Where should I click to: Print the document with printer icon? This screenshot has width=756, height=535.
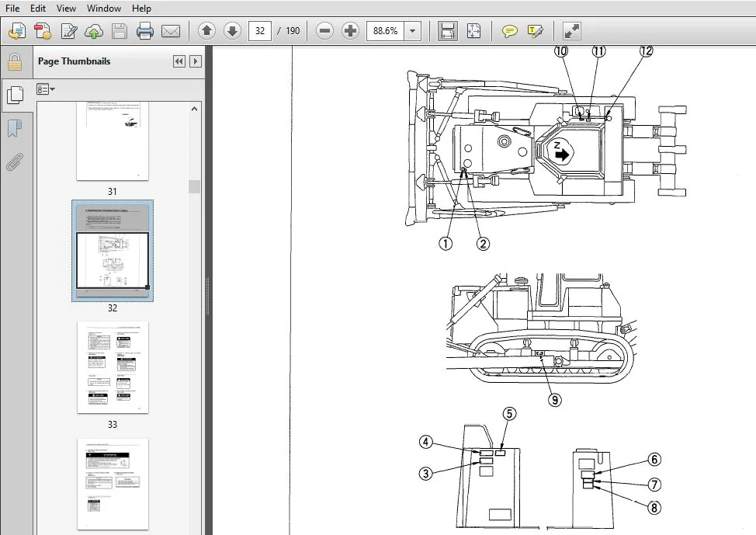[x=145, y=31]
